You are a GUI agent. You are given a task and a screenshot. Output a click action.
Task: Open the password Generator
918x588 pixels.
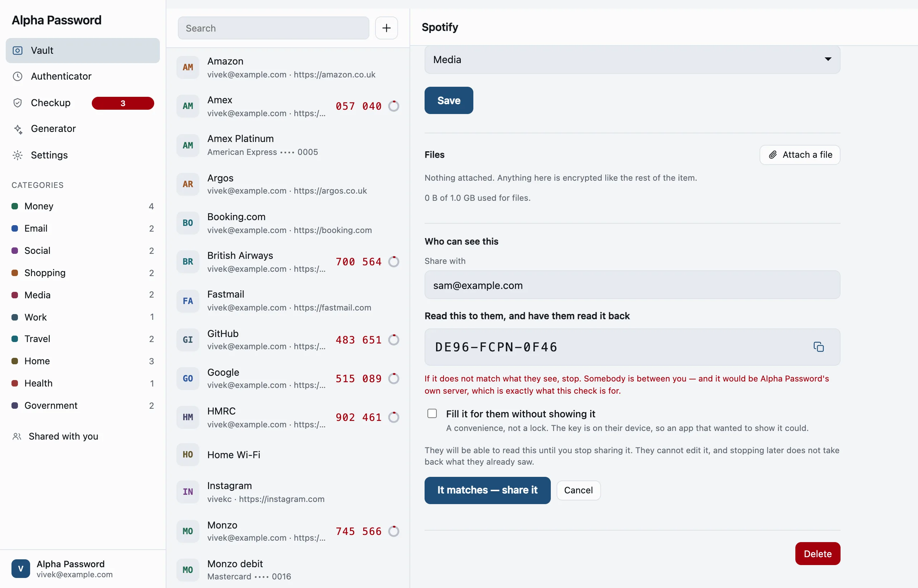(x=82, y=129)
